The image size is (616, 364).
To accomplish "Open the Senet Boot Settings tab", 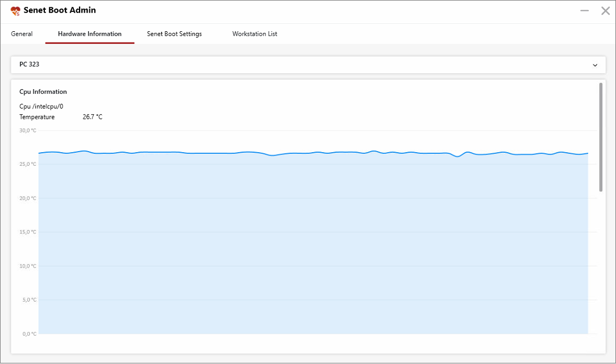I will coord(174,34).
